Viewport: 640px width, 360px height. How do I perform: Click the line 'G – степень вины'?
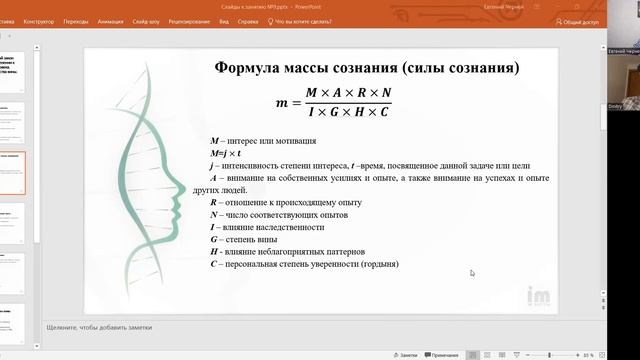click(x=244, y=239)
